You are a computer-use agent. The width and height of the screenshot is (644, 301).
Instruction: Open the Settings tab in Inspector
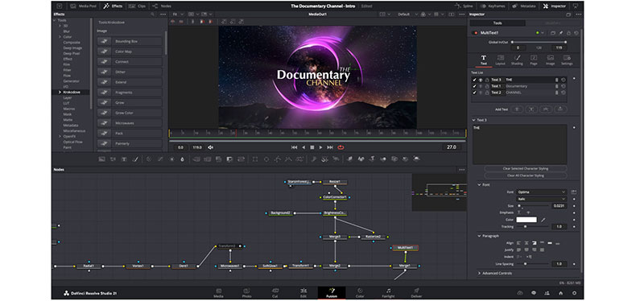click(x=567, y=60)
